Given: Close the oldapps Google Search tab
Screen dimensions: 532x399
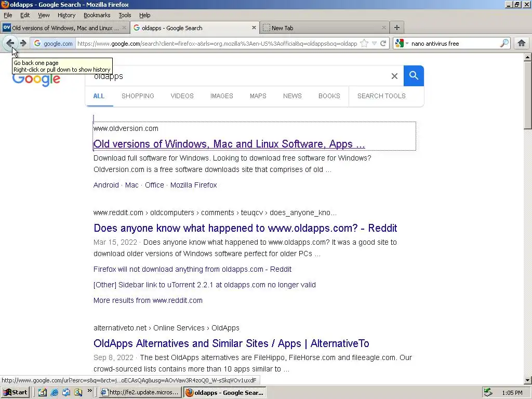Looking at the screenshot, I should (254, 28).
